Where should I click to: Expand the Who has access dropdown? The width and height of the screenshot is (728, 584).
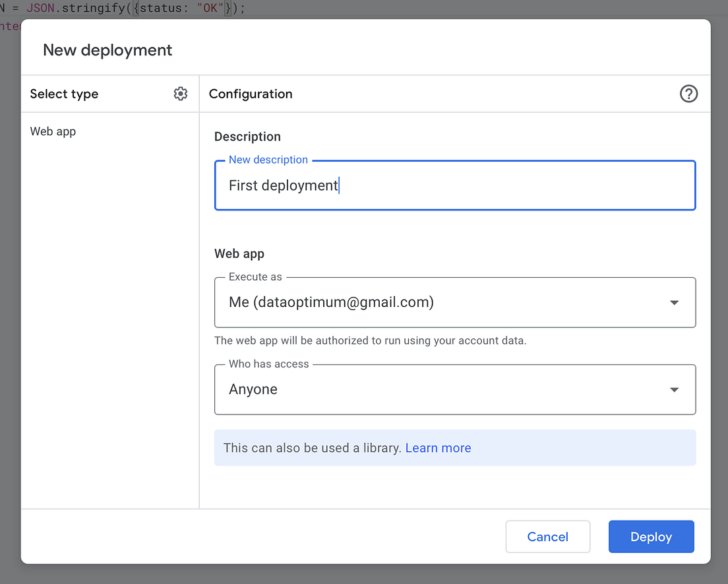(674, 389)
